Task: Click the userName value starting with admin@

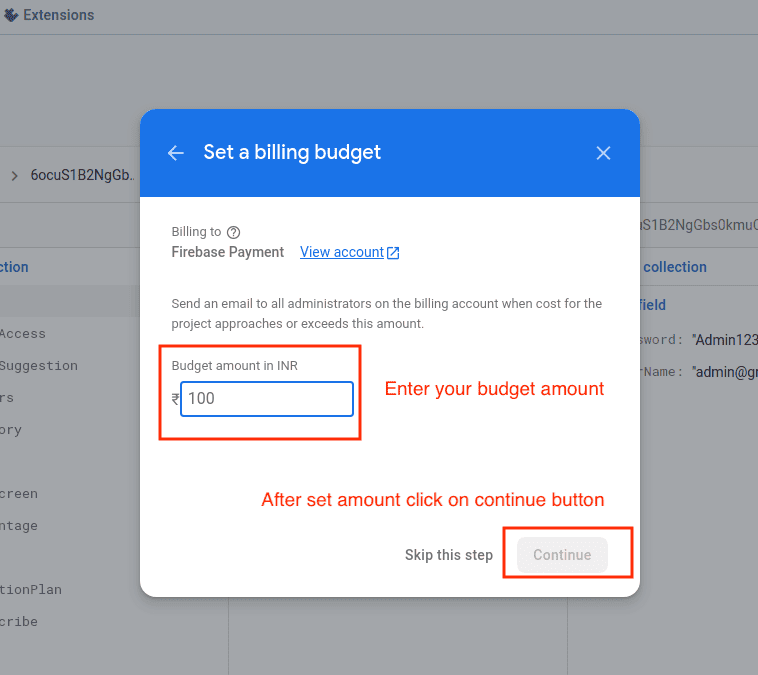Action: [724, 372]
